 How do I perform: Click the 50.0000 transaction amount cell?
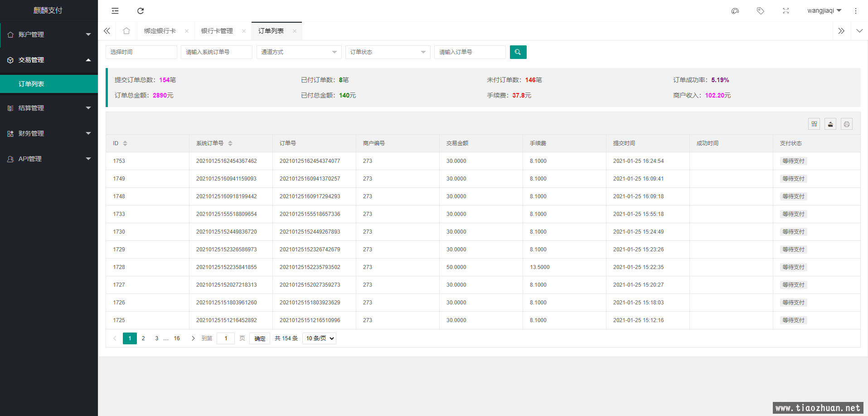pos(456,267)
